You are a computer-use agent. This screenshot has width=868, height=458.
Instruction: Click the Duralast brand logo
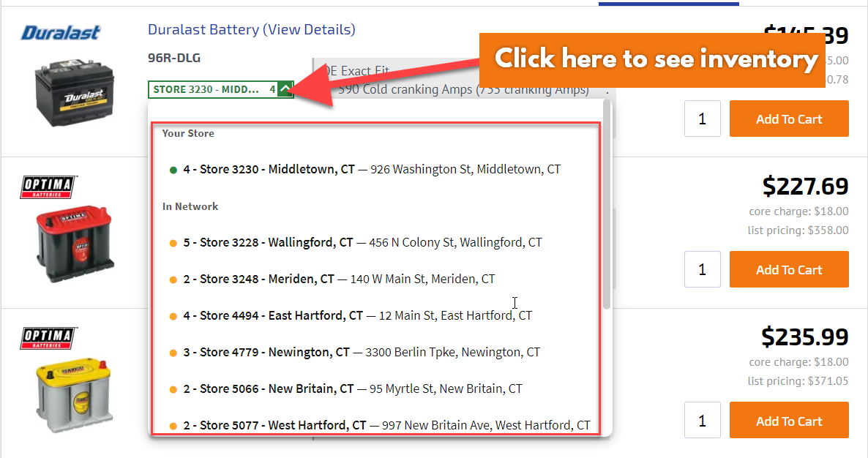pos(60,33)
